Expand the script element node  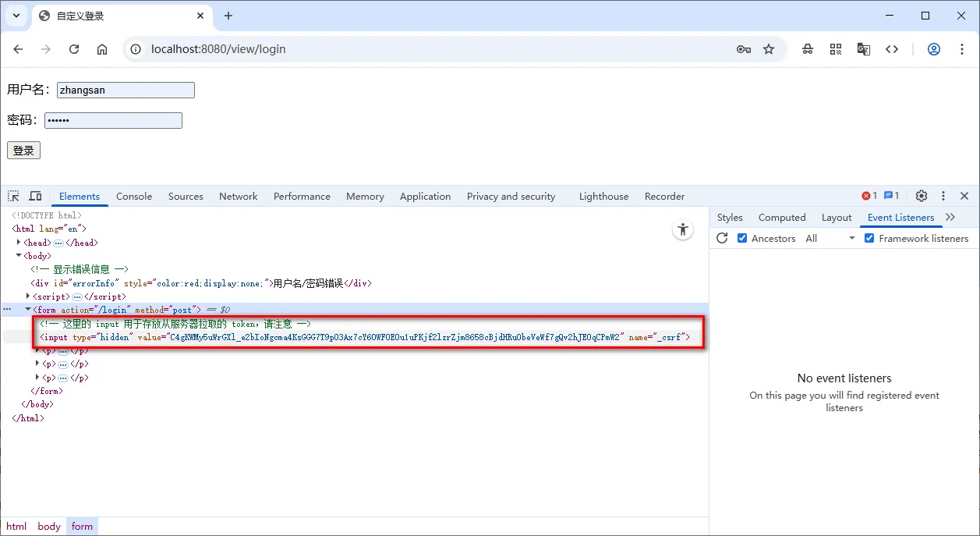28,296
